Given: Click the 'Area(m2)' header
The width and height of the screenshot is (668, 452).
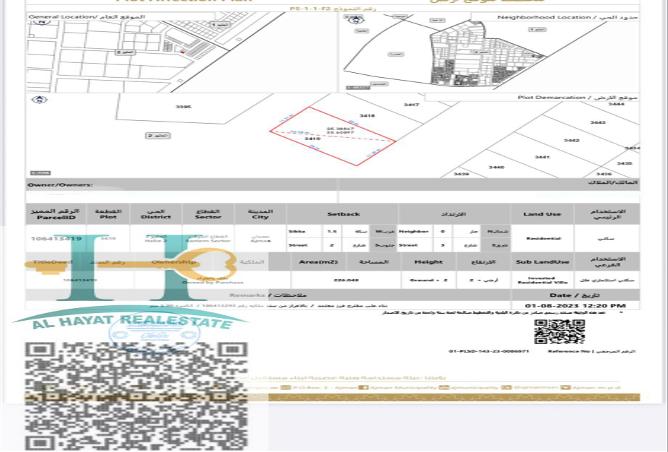Looking at the screenshot, I should pyautogui.click(x=318, y=262).
